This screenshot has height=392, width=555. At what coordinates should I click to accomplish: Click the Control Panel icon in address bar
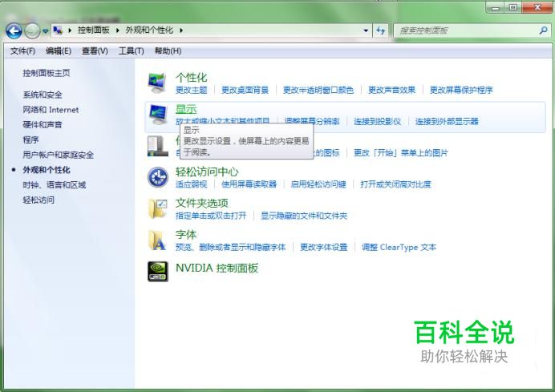pyautogui.click(x=58, y=30)
